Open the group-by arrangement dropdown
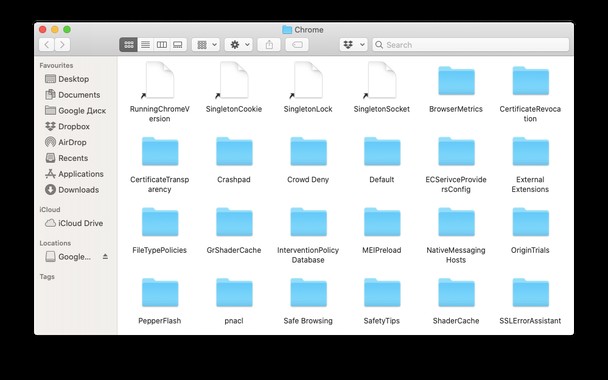Viewport: 608px width, 380px height. [x=206, y=45]
